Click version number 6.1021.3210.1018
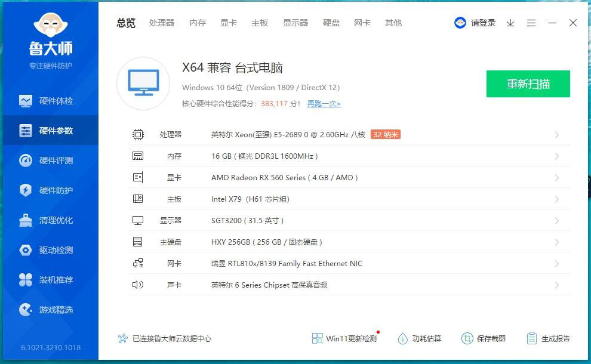This screenshot has height=364, width=591. pyautogui.click(x=51, y=347)
